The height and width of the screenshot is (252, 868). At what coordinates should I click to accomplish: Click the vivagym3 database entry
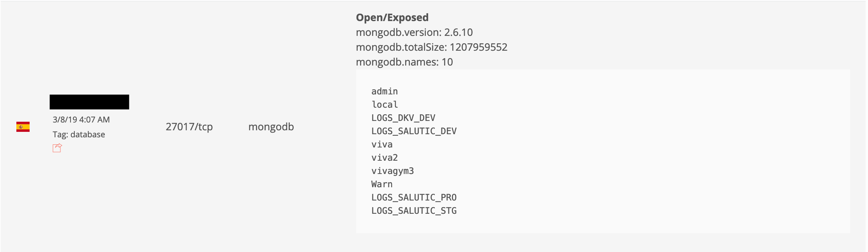[392, 171]
